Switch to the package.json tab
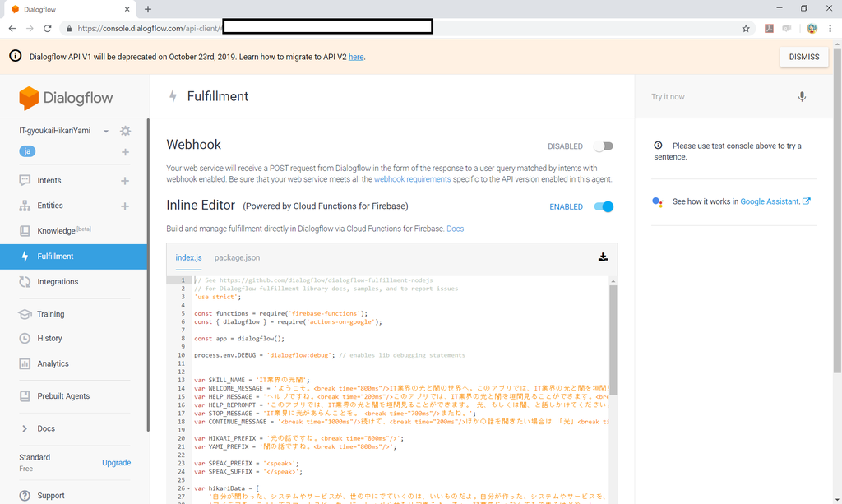Image resolution: width=842 pixels, height=504 pixels. coord(237,257)
